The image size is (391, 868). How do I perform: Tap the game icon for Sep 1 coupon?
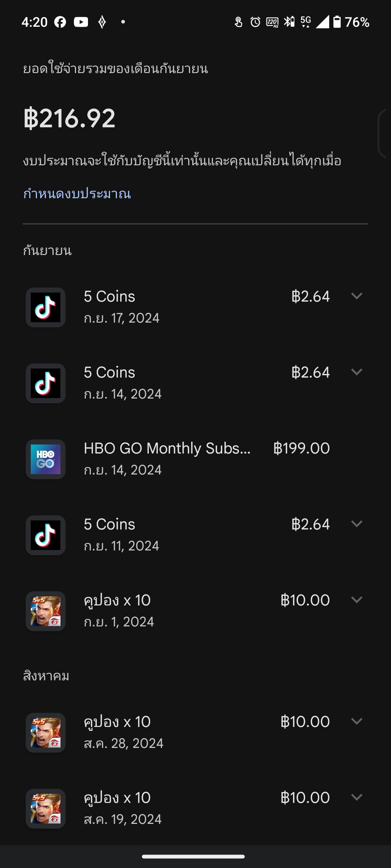click(x=46, y=611)
